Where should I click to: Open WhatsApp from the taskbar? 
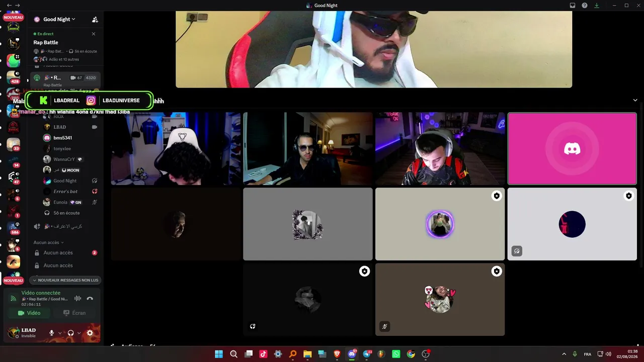(396, 354)
